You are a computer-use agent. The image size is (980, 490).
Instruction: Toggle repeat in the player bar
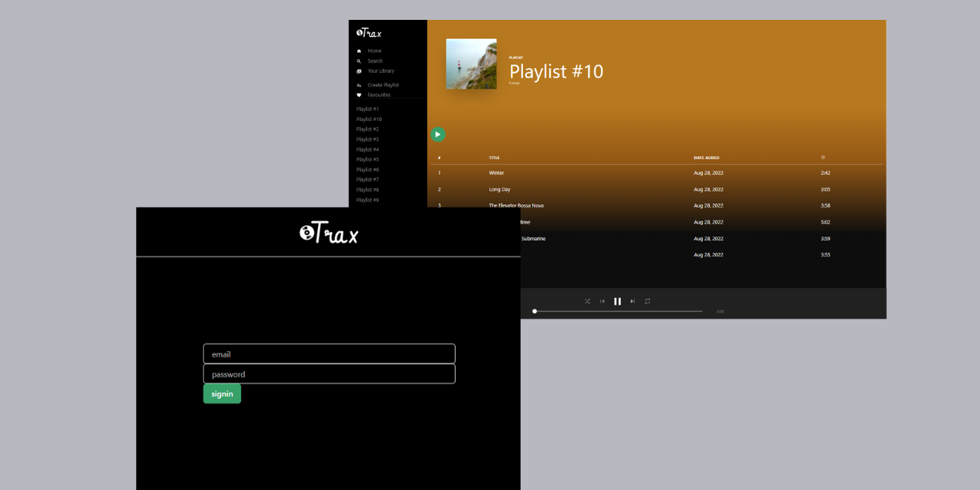(647, 301)
